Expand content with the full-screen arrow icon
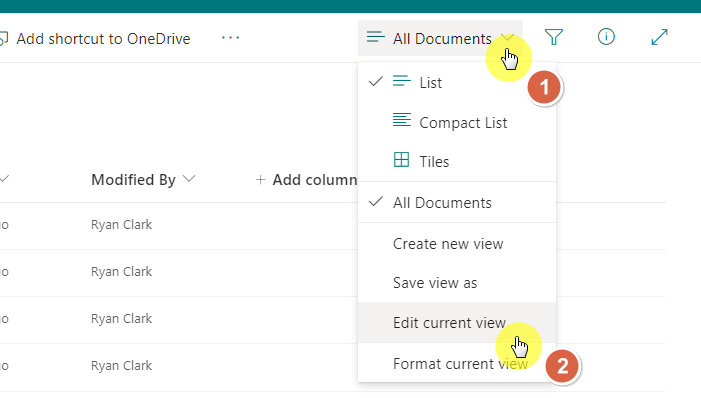701x398 pixels. [x=659, y=37]
